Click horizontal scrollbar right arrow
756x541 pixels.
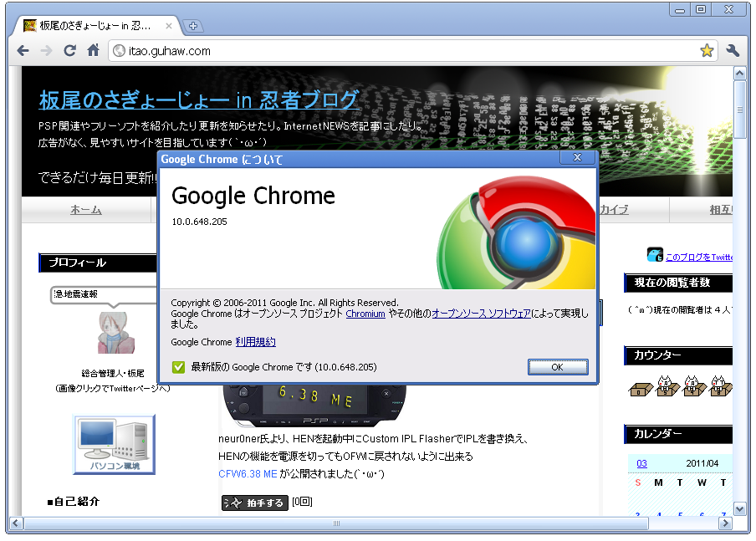(725, 523)
